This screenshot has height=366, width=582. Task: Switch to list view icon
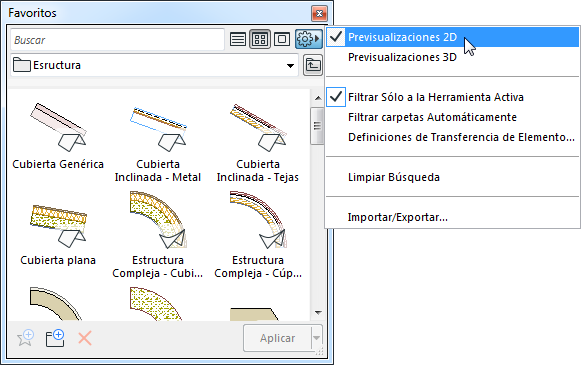click(x=238, y=39)
